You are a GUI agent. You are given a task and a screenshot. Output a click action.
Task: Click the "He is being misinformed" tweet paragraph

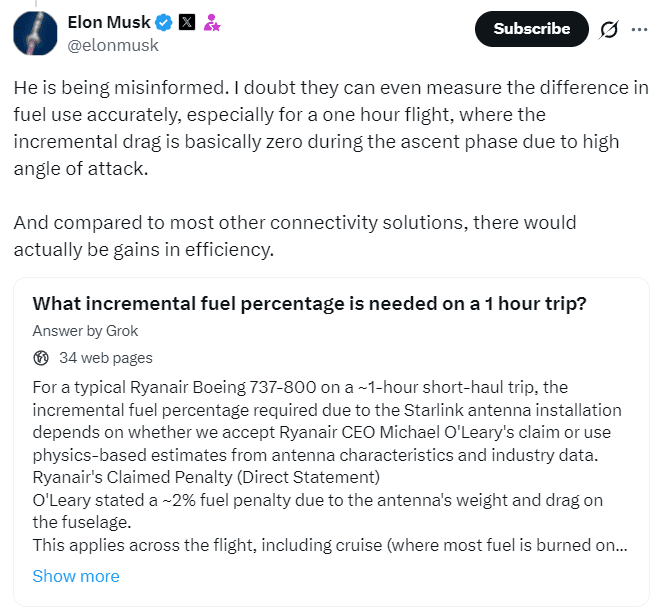tap(331, 129)
